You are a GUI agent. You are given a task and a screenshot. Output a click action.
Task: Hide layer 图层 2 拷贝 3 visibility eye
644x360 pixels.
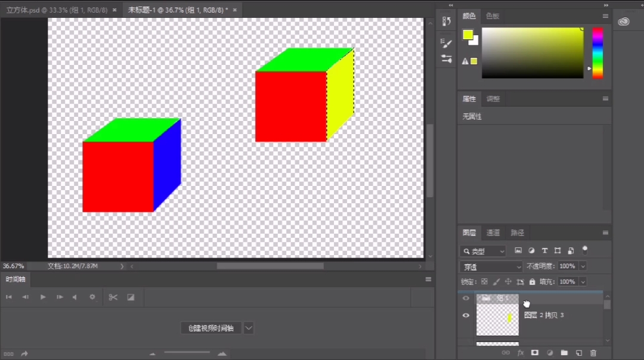[466, 315]
